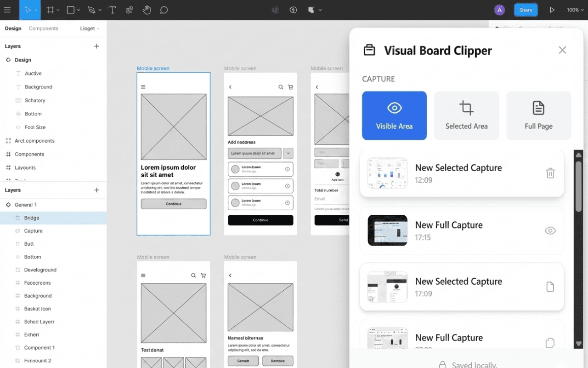The height and width of the screenshot is (368, 588).
Task: Select the Frame tool
Action: [x=50, y=9]
